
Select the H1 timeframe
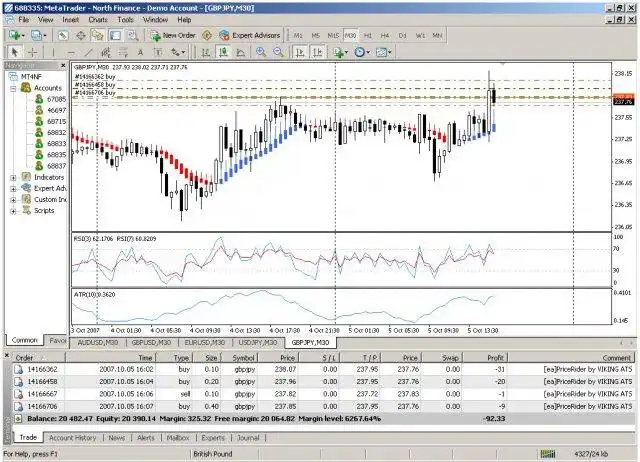368,36
